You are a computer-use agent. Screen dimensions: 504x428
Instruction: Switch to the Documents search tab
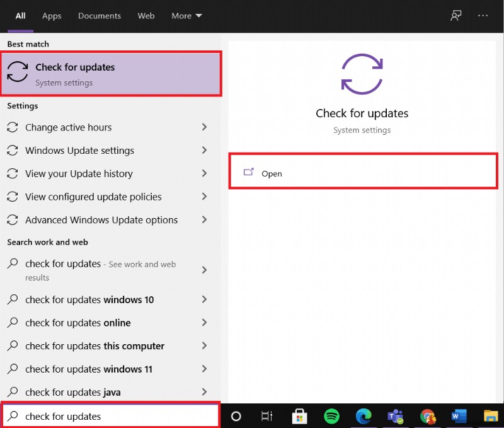pyautogui.click(x=99, y=16)
